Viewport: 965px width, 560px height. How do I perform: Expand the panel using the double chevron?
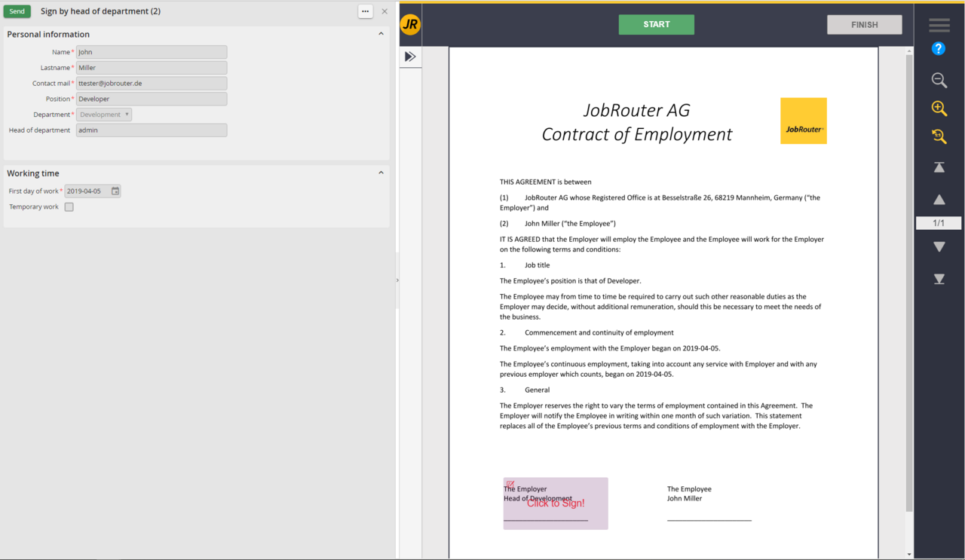click(410, 56)
